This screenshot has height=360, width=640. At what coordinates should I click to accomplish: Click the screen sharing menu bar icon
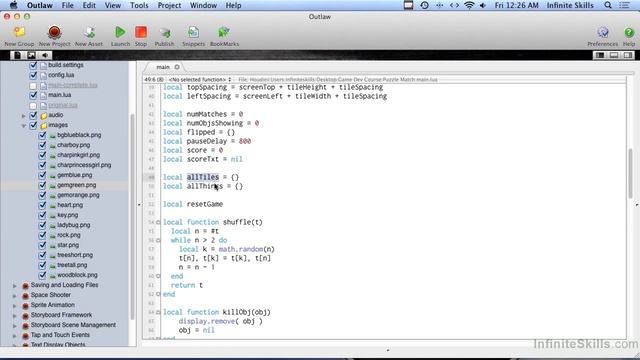409,5
